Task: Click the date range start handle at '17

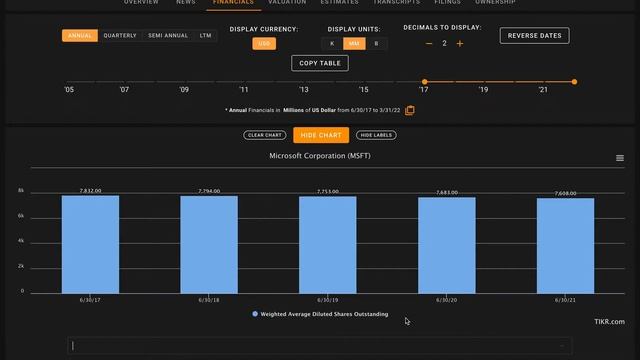Action: pyautogui.click(x=424, y=82)
